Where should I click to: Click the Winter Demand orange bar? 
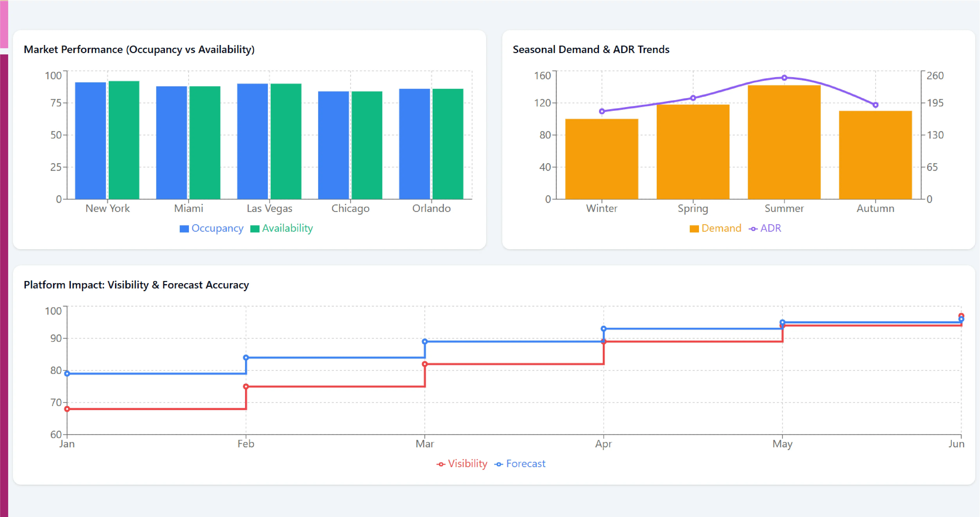[x=602, y=159]
